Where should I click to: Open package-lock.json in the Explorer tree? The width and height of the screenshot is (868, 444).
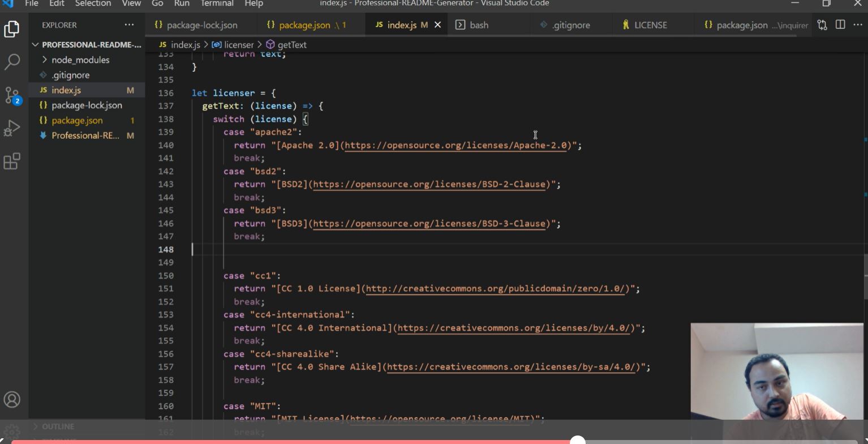88,105
